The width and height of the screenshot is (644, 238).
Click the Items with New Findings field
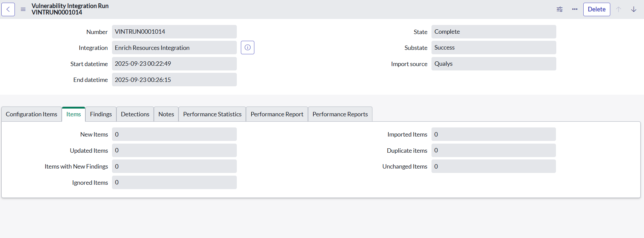174,166
